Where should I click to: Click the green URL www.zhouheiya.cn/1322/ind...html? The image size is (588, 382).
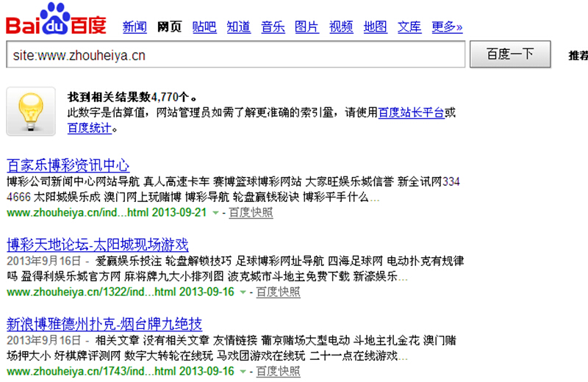click(91, 292)
